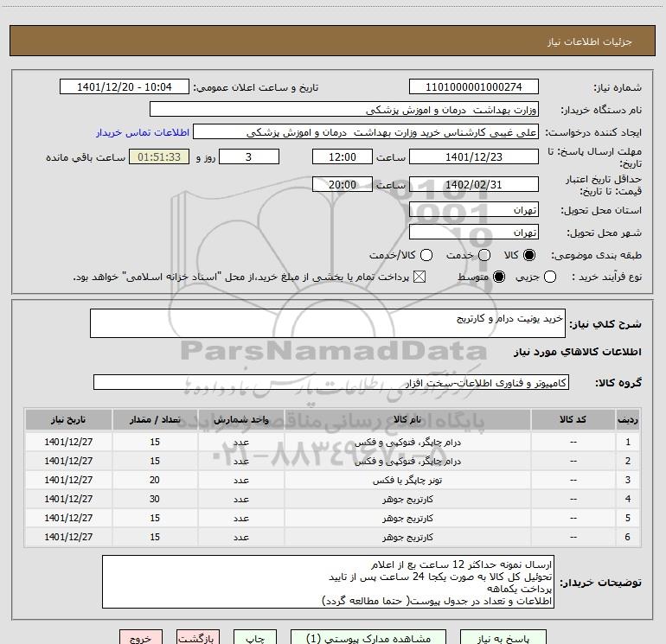Image resolution: width=666 pixels, height=644 pixels.
Task: Click need date 1401/12/27 in row 1
Action: click(68, 442)
